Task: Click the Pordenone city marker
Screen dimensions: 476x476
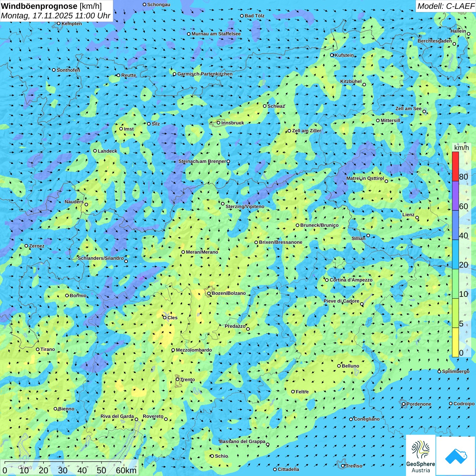Action: 404,404
